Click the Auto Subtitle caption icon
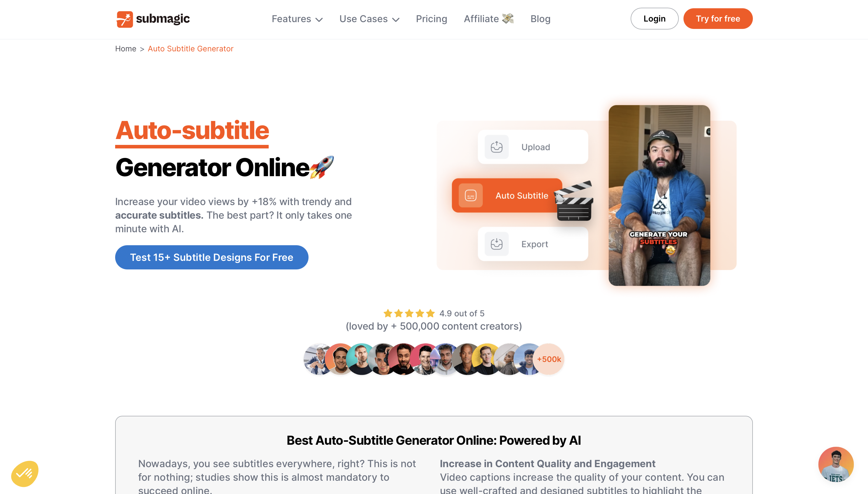 (470, 195)
